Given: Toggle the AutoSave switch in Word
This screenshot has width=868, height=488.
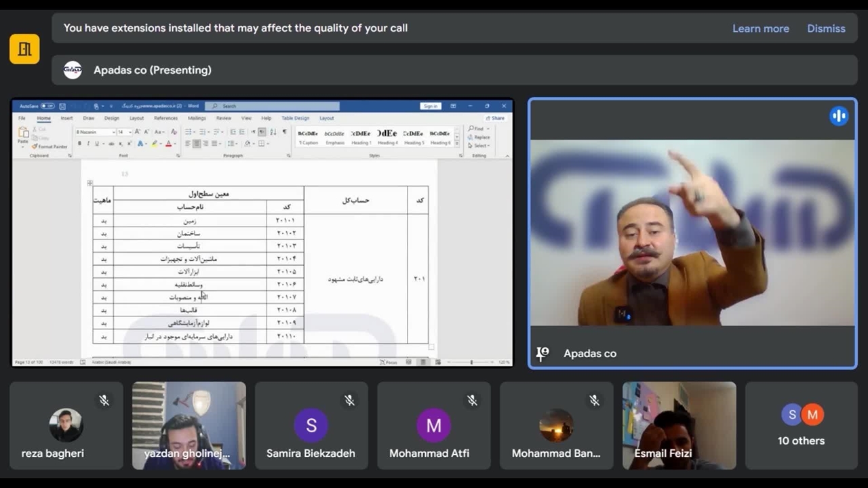Looking at the screenshot, I should (x=47, y=106).
